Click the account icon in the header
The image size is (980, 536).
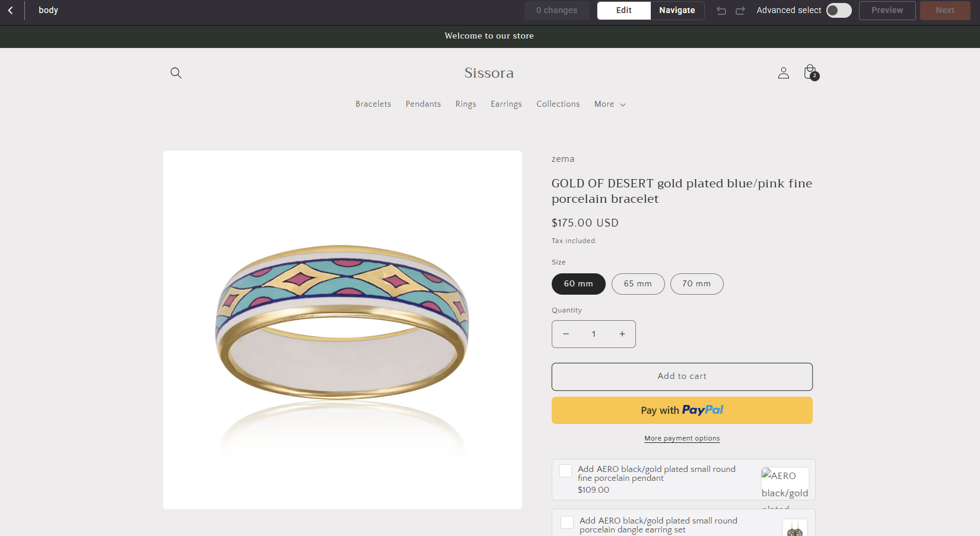coord(783,73)
